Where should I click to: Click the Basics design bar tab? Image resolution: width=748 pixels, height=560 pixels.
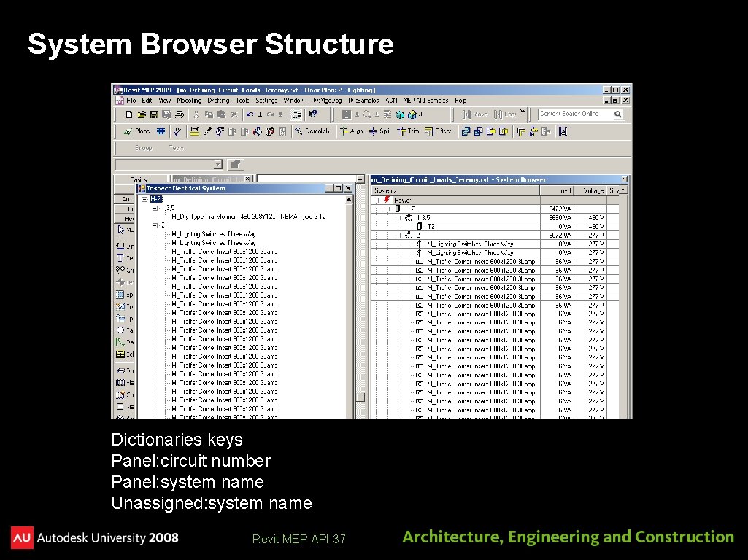(139, 179)
